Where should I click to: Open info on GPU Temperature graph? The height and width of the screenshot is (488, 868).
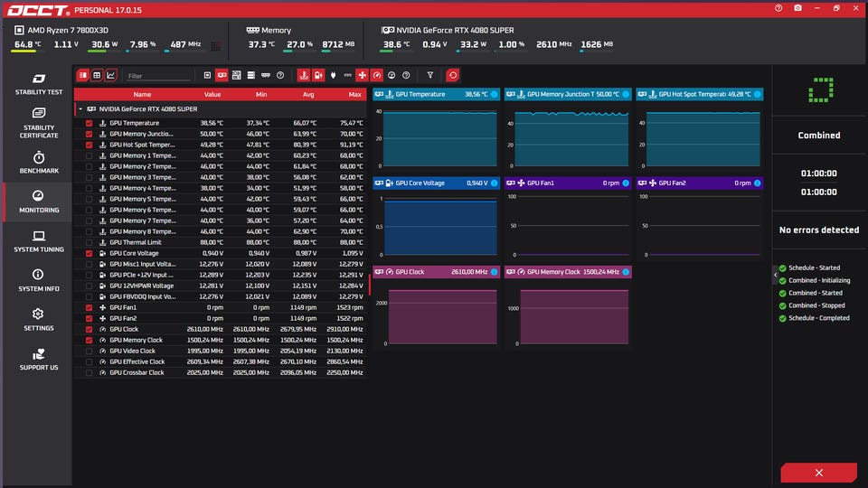(x=495, y=95)
